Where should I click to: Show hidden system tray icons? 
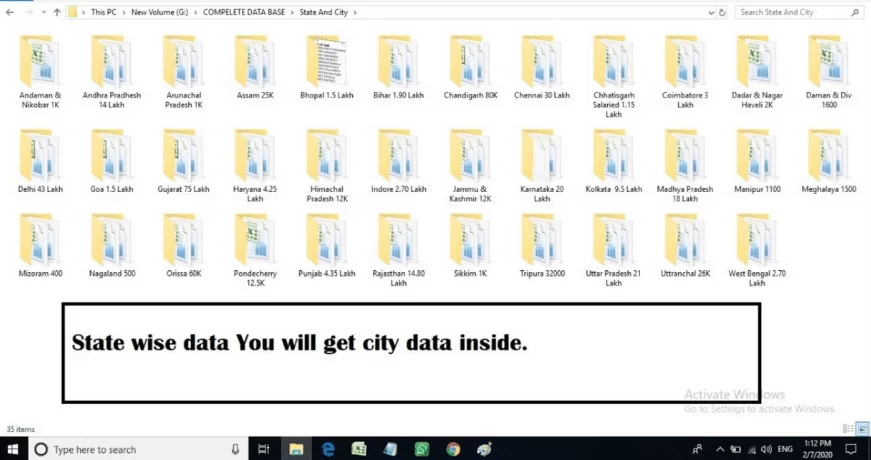coord(720,449)
